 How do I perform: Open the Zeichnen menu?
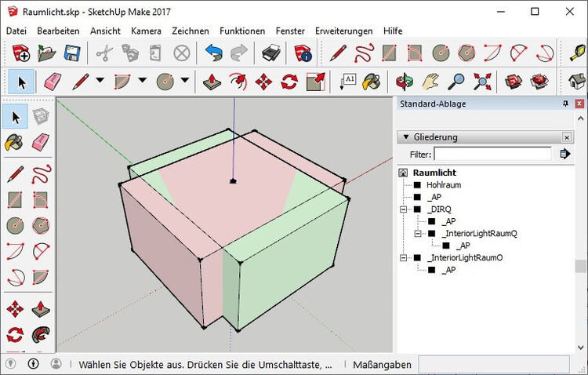pos(191,31)
